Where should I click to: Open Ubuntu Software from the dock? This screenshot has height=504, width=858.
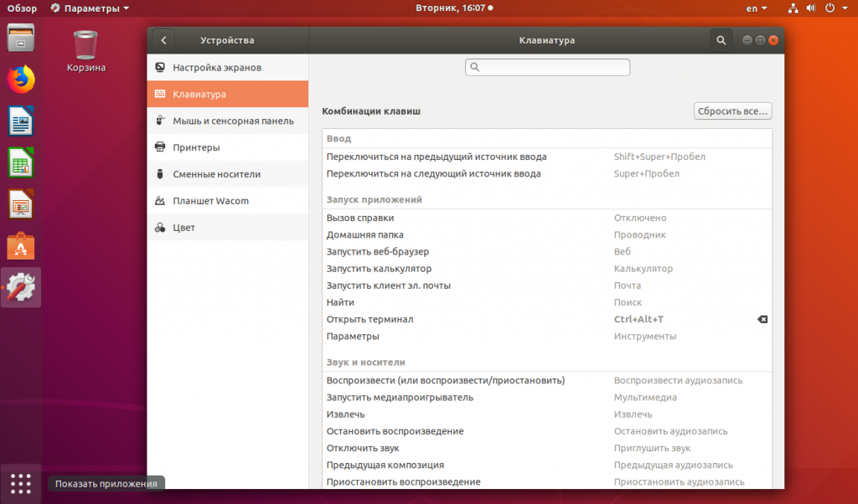click(21, 246)
